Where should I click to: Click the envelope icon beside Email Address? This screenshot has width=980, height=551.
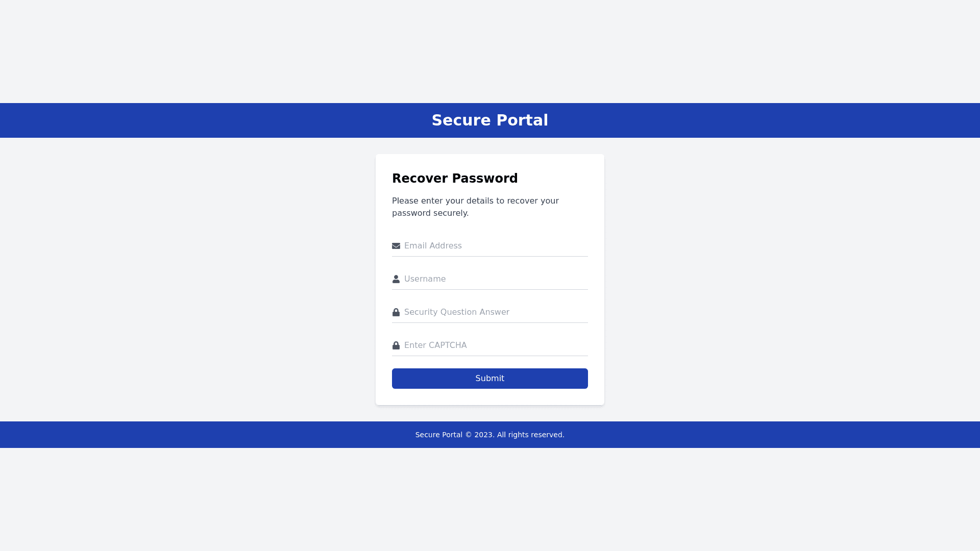pos(396,246)
